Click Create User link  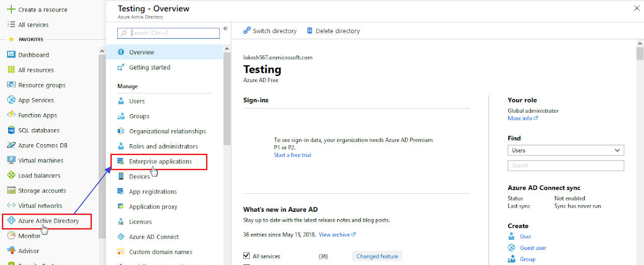click(x=525, y=236)
